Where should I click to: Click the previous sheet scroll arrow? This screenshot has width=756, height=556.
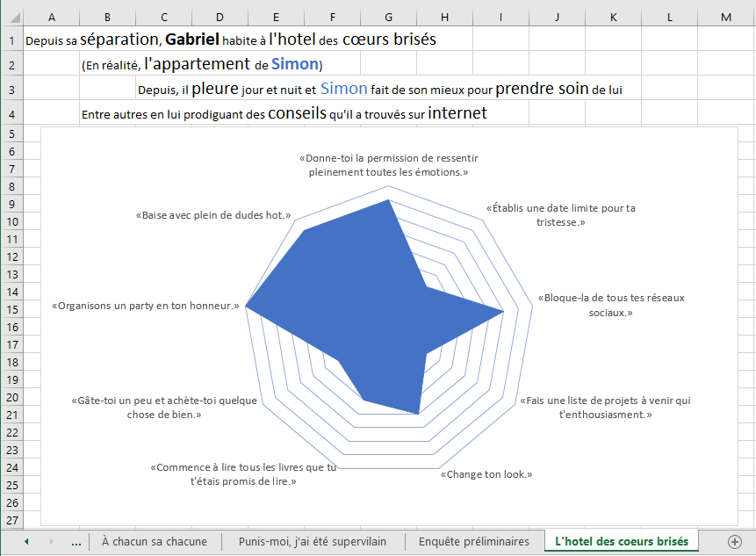25,542
